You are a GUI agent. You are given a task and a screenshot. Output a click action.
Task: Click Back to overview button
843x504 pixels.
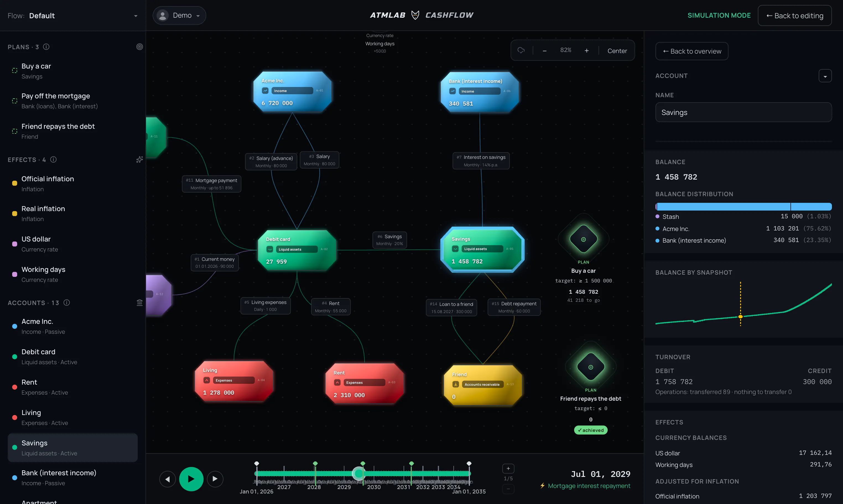tap(692, 51)
